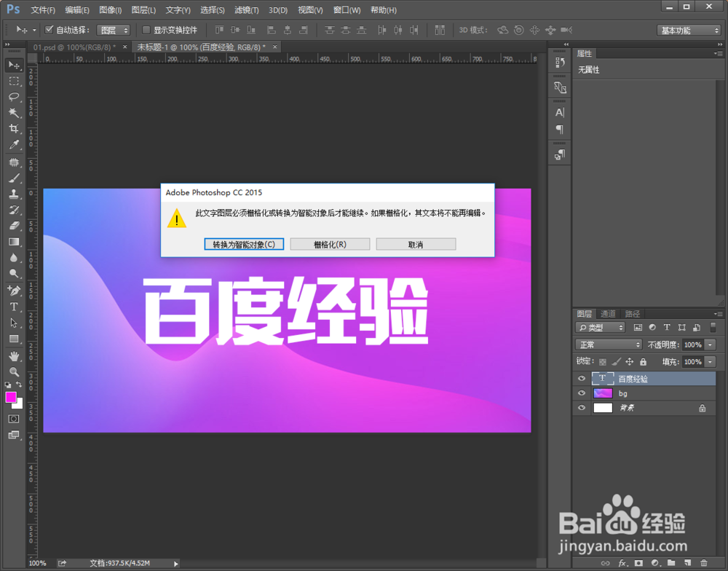This screenshot has height=571, width=728.
Task: Select the Clone Stamp tool
Action: pos(14,194)
